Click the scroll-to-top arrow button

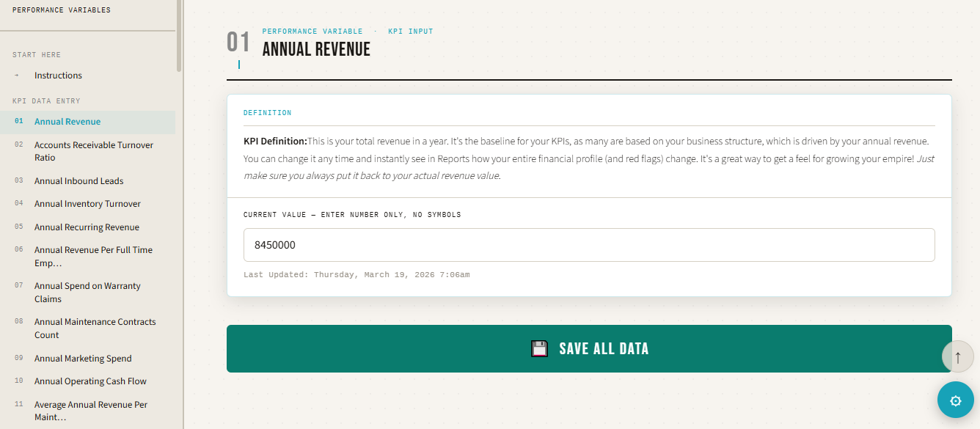pyautogui.click(x=957, y=357)
